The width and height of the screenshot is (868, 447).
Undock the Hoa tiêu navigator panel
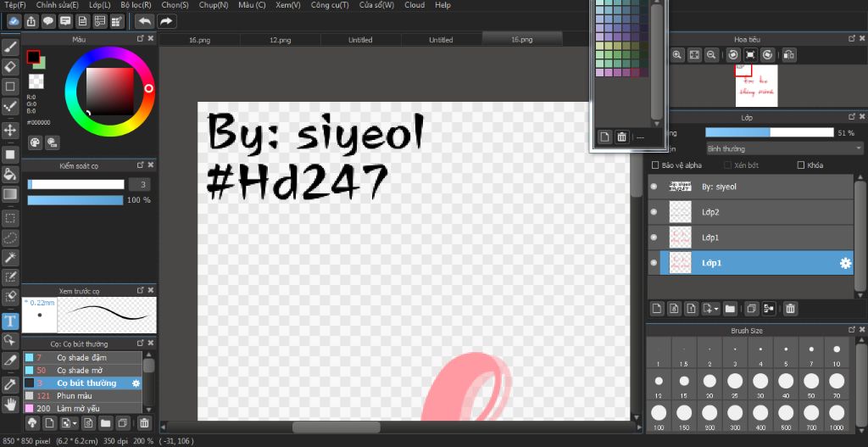click(x=852, y=39)
